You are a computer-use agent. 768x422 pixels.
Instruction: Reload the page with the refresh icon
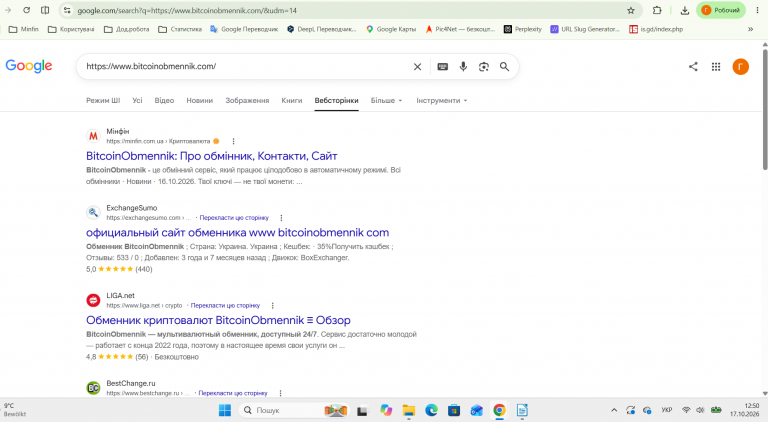(x=26, y=10)
